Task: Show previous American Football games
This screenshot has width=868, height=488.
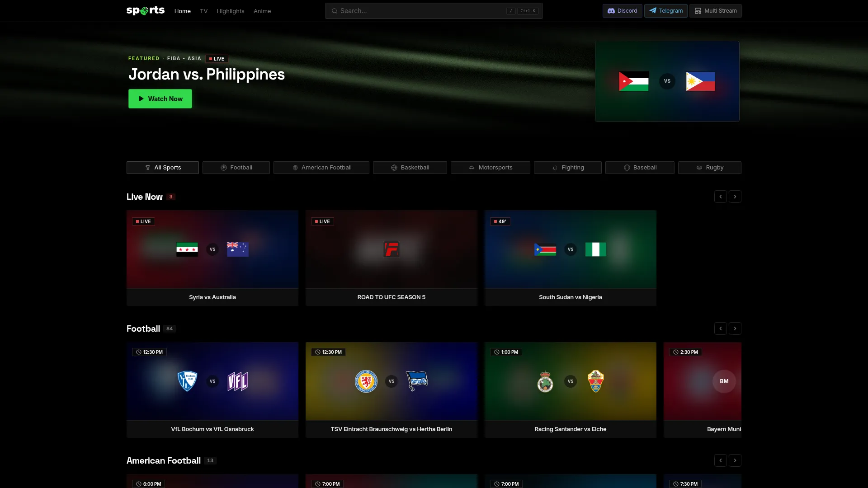Action: [721, 460]
